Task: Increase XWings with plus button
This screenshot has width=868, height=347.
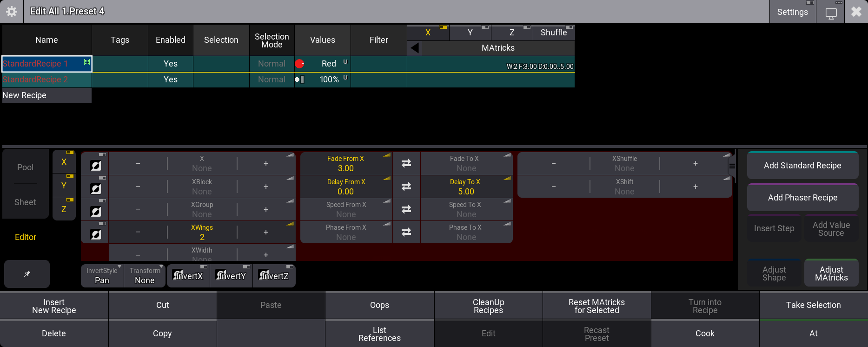Action: coord(266,232)
